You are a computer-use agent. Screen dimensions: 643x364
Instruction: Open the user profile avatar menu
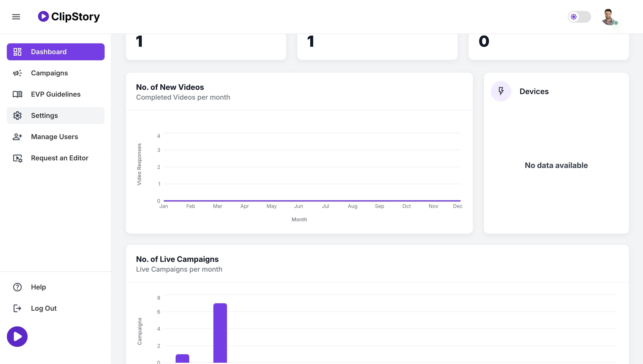pyautogui.click(x=609, y=17)
